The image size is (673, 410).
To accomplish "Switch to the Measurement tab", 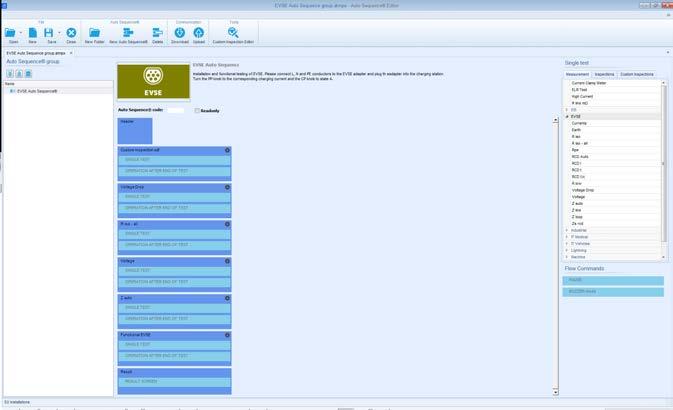I will point(577,74).
